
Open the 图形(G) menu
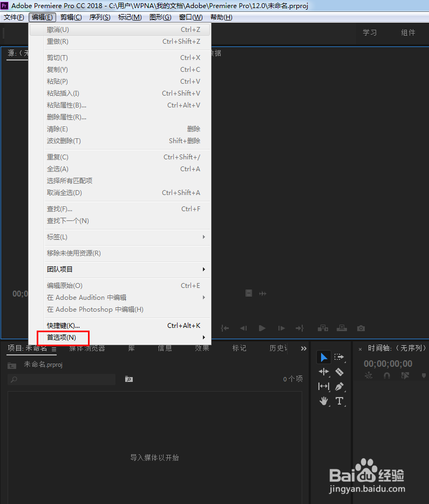pyautogui.click(x=160, y=17)
